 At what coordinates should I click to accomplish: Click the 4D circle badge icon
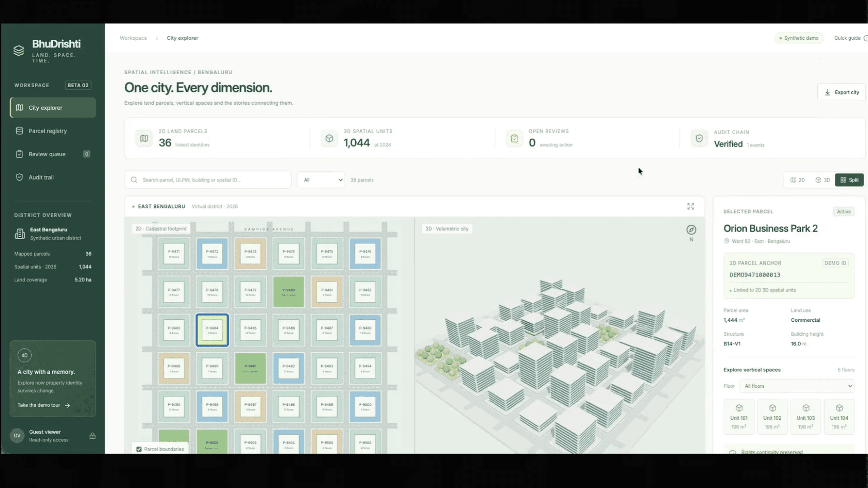point(24,355)
